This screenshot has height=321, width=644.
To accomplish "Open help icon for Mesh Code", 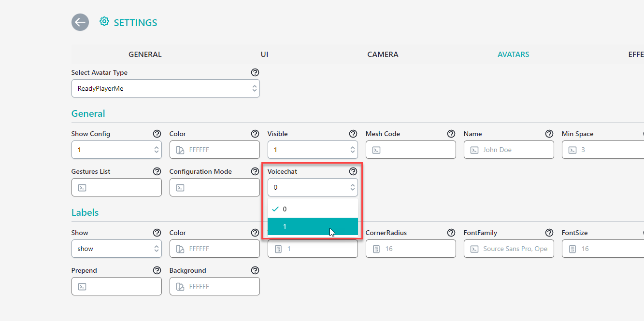I will click(x=451, y=134).
